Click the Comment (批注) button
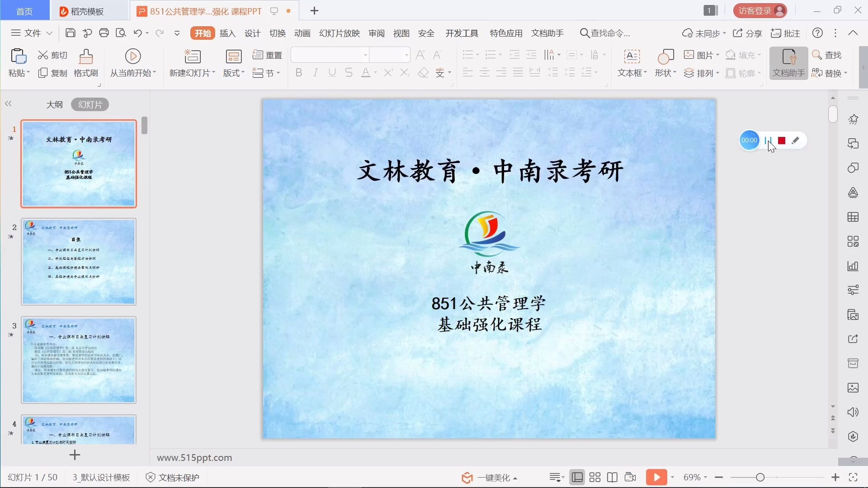 [786, 33]
